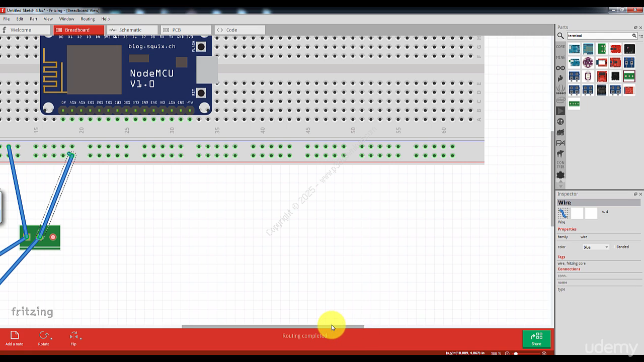
Task: Open the CORE parts bin
Action: tap(560, 46)
